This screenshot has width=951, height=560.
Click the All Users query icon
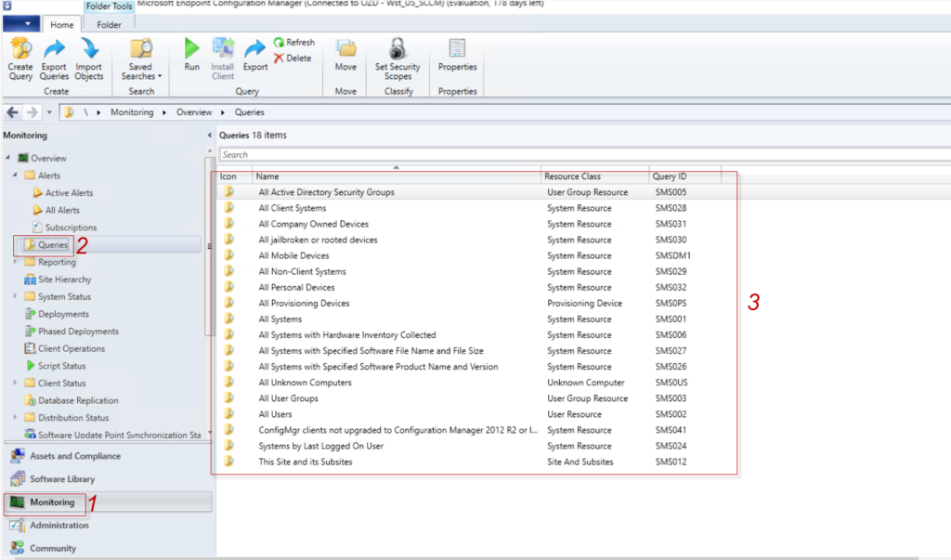[229, 414]
